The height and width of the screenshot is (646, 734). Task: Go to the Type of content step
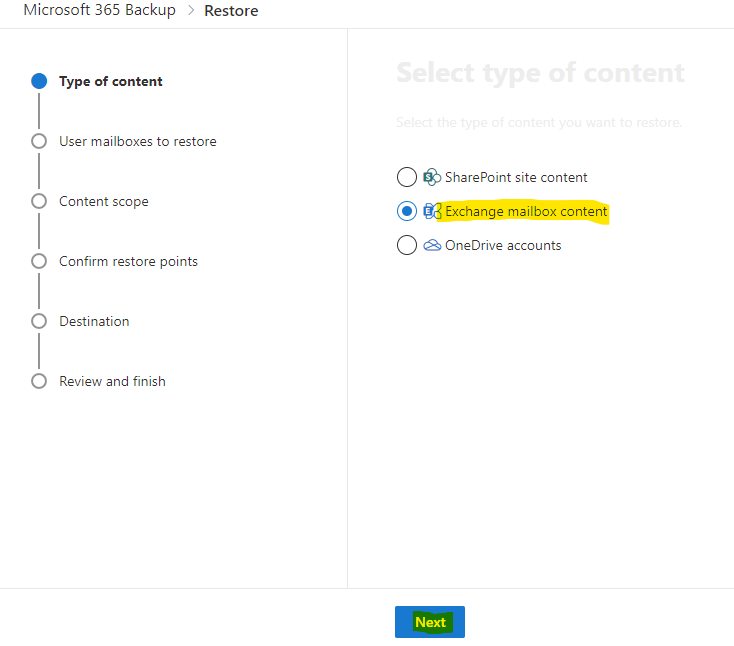110,81
